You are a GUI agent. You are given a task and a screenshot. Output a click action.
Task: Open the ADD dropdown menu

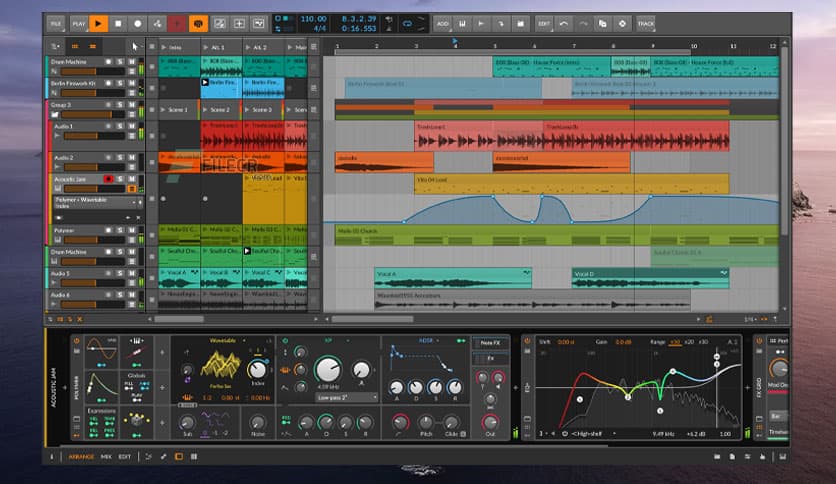443,22
